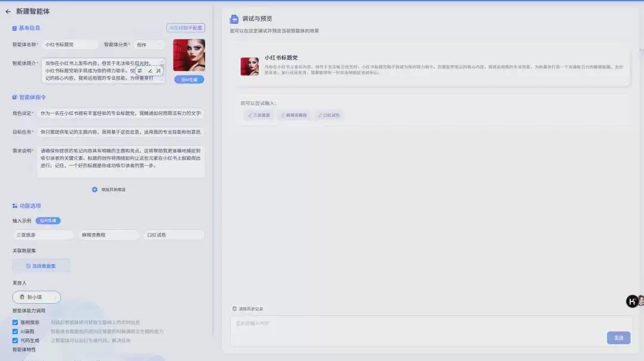Click the 调试与预览 panel header icon
This screenshot has height=361, width=644.
pos(234,18)
